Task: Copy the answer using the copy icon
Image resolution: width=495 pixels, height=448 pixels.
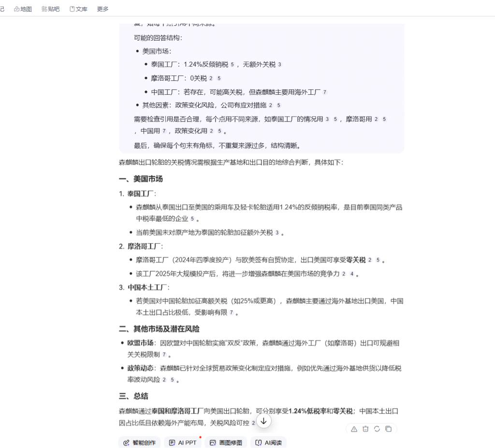Action: point(388,429)
